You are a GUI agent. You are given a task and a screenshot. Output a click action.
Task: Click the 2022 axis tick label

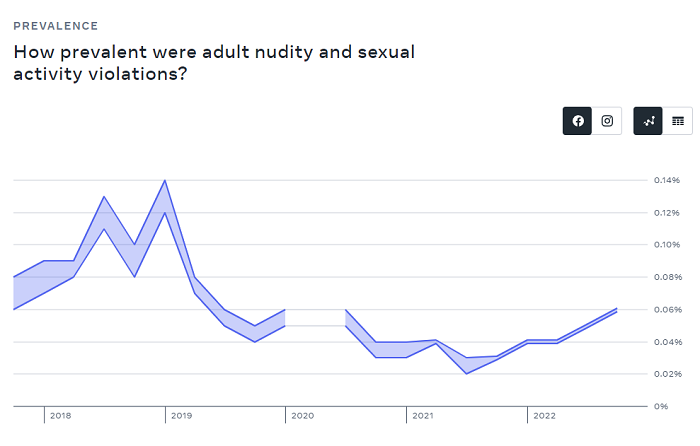(x=544, y=416)
